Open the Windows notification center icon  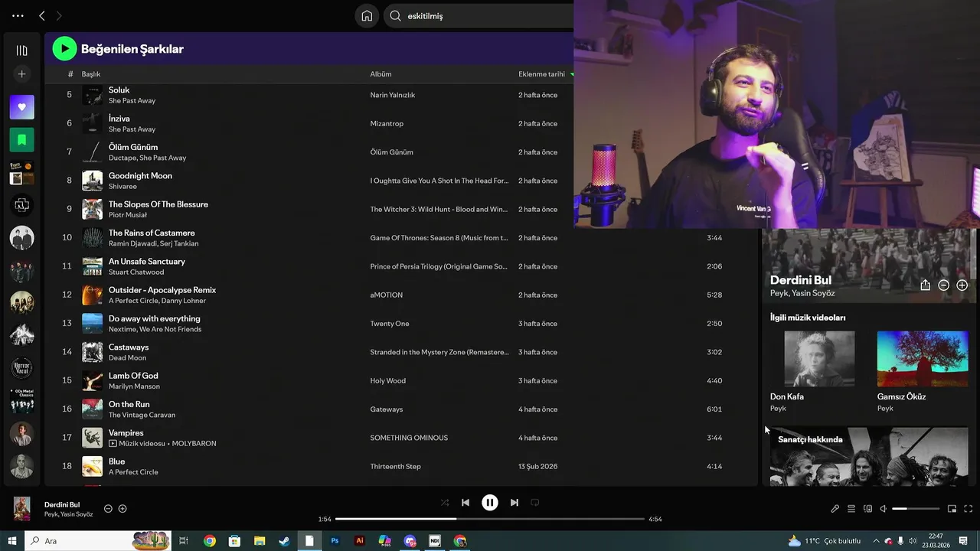coord(963,541)
